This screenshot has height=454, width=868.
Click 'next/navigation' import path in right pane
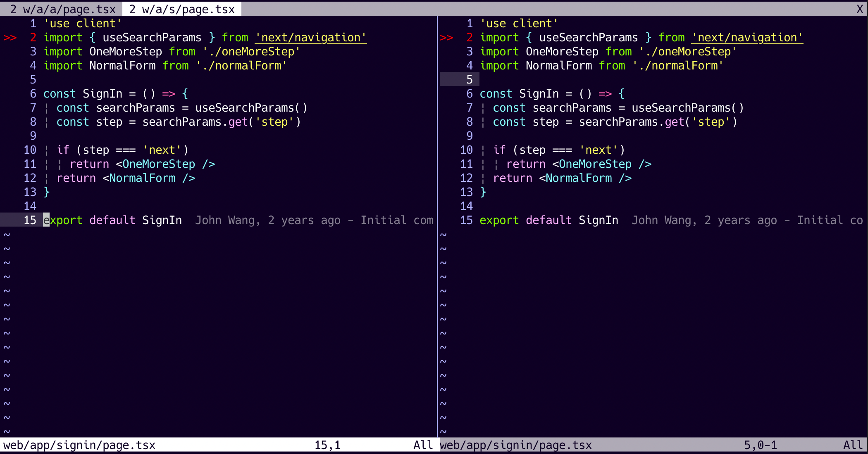tap(747, 38)
